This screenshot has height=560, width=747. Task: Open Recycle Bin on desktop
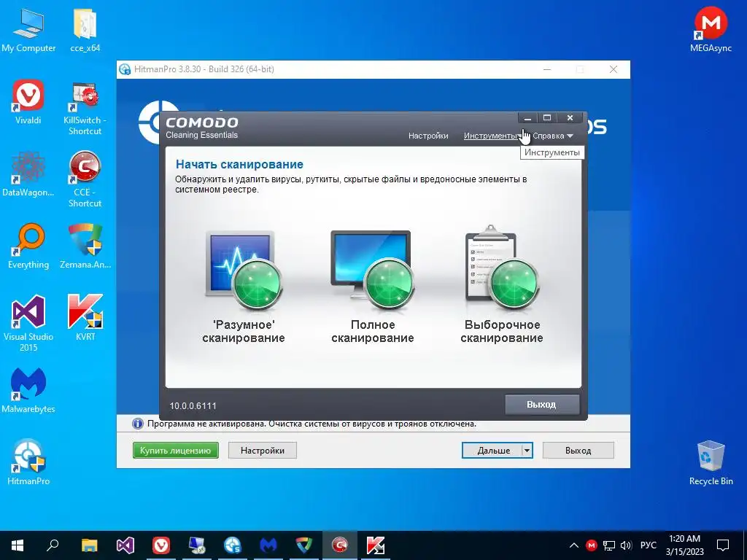click(x=711, y=463)
